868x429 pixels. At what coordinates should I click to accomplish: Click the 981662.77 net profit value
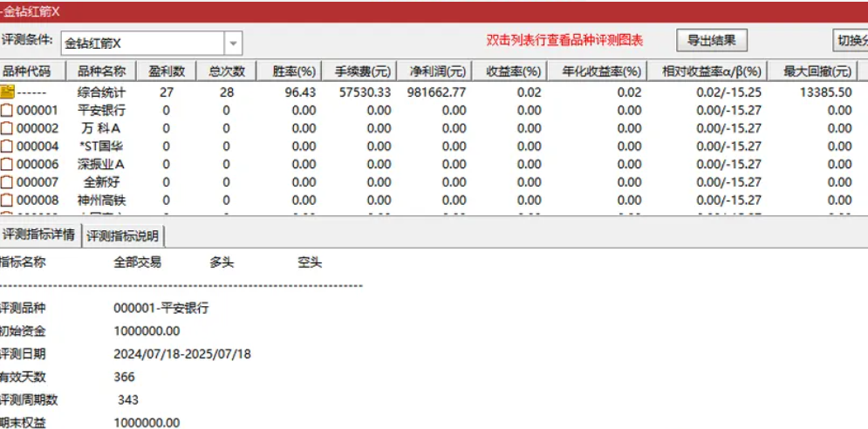click(437, 92)
